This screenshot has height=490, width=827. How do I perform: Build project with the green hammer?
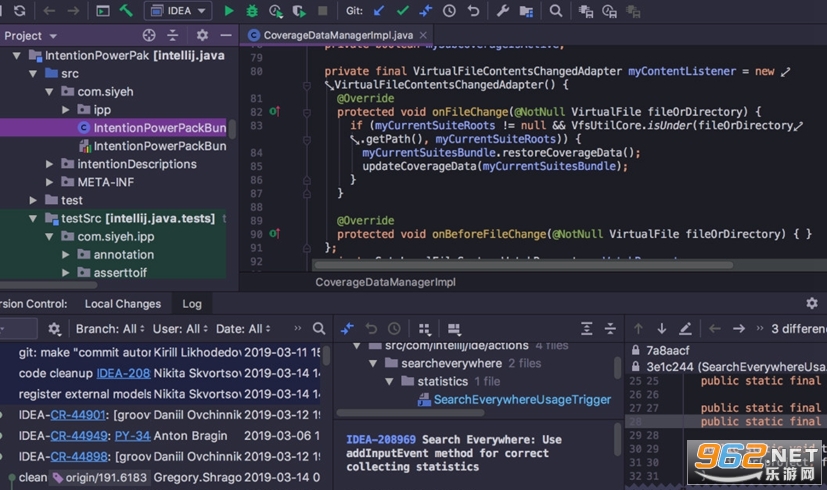126,11
